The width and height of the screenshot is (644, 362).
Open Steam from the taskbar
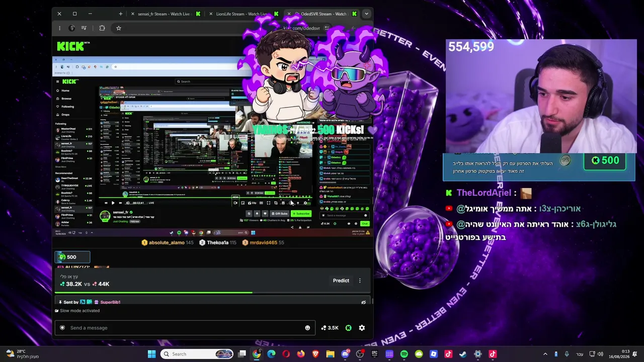(463, 354)
